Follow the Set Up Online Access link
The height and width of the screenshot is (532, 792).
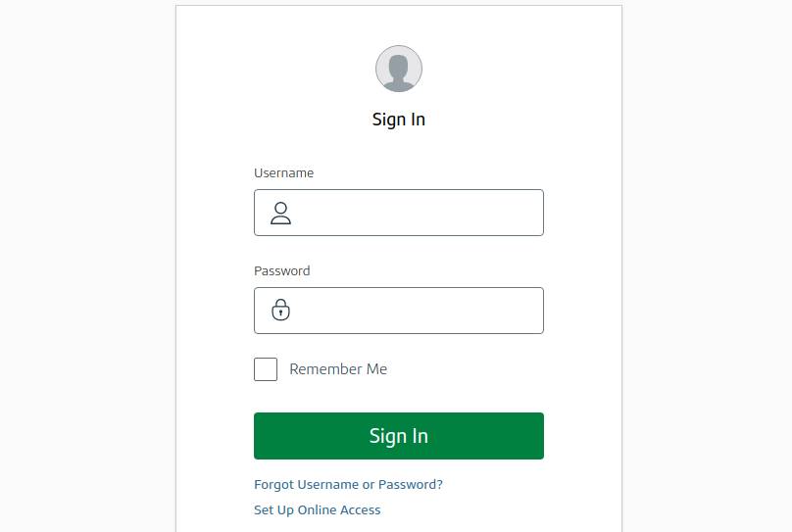[x=317, y=509]
